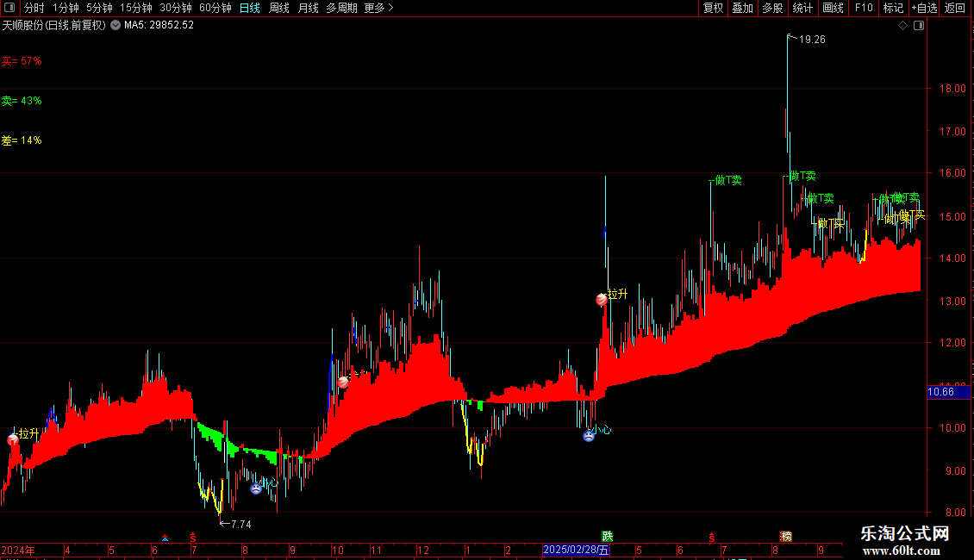
Task: Select the 周线 weekly tab
Action: coord(279,8)
